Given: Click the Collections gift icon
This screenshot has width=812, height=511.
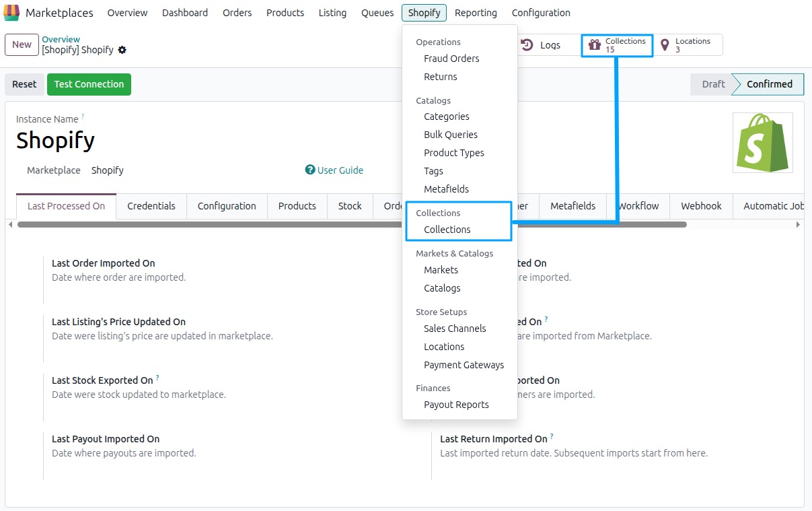Looking at the screenshot, I should [595, 45].
